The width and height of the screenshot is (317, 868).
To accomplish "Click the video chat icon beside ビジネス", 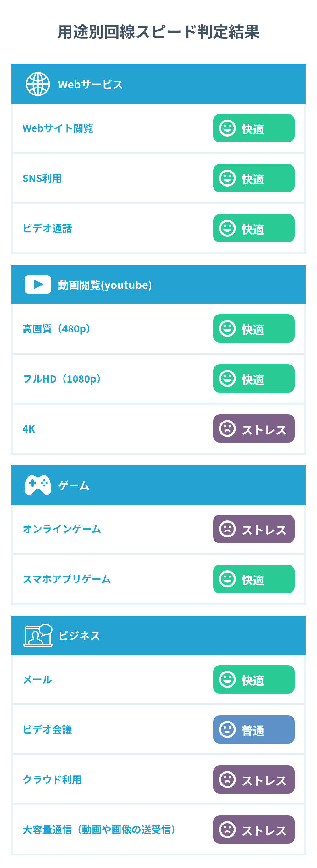I will [x=38, y=635].
